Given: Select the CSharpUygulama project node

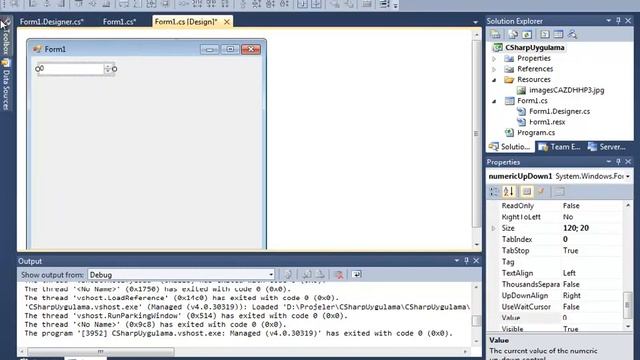Looking at the screenshot, I should tap(535, 47).
